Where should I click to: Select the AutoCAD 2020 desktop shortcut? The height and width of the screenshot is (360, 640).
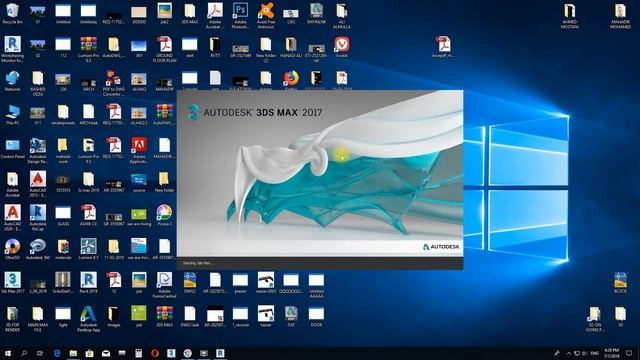[x=12, y=218]
